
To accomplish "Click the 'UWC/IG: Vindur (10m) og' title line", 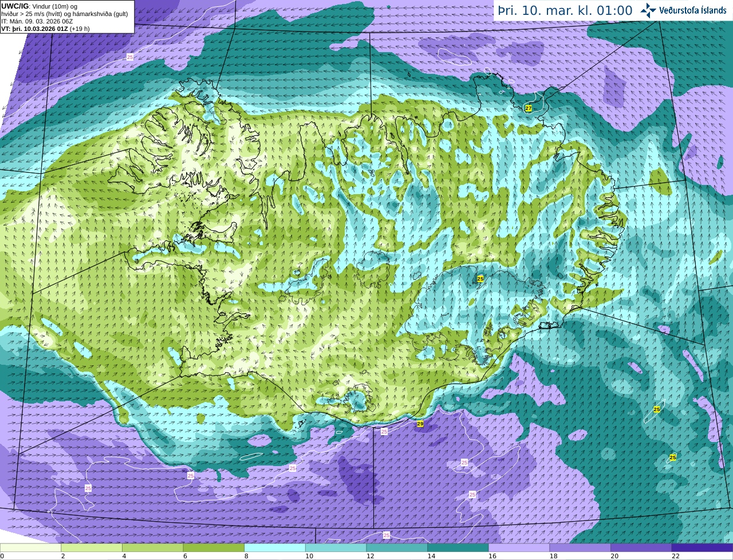I will pyautogui.click(x=40, y=6).
